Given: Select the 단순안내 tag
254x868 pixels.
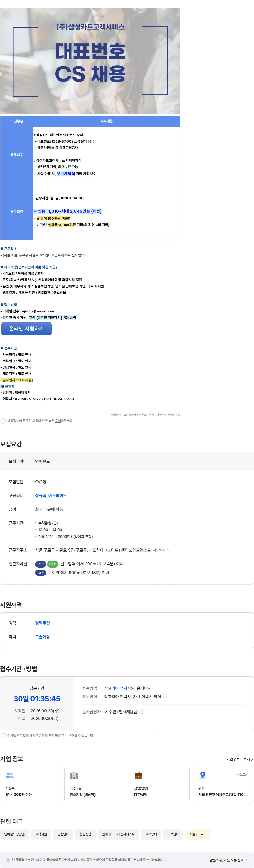Looking at the screenshot, I should 63,834.
